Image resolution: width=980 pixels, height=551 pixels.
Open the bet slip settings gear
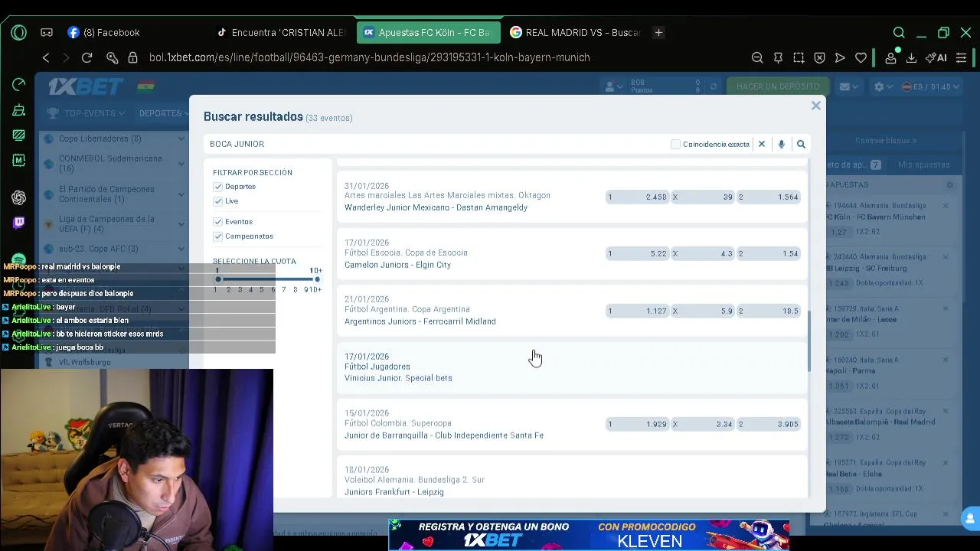pos(949,185)
